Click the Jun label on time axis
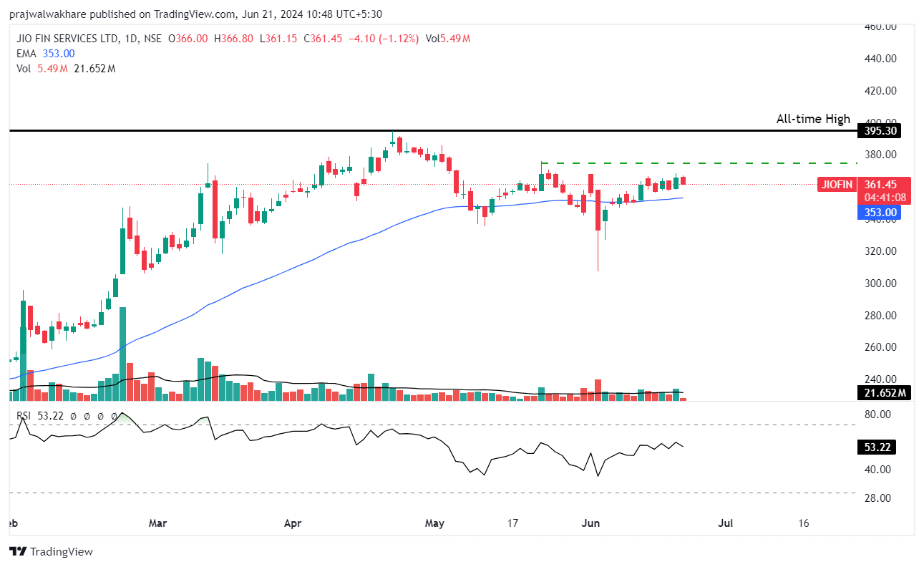Screen dimensions: 924x567 click(x=590, y=523)
